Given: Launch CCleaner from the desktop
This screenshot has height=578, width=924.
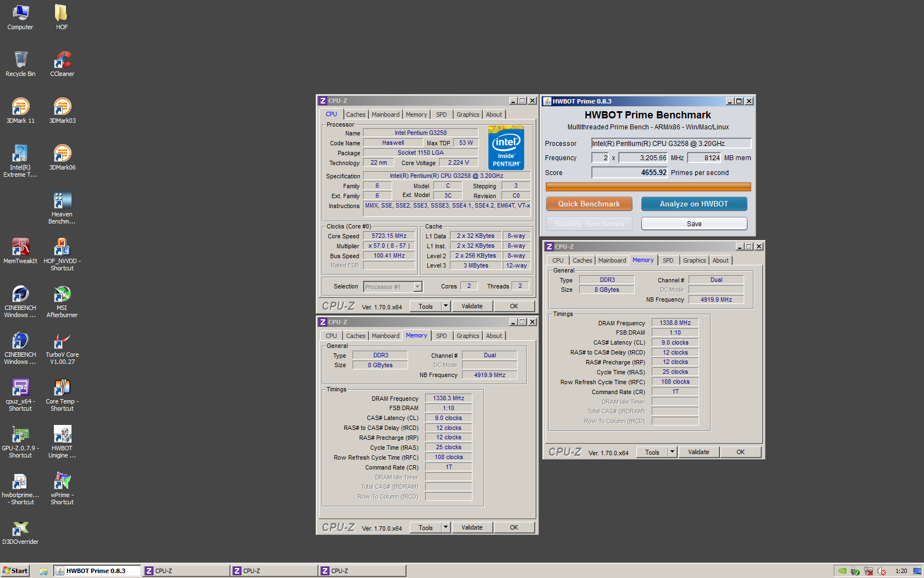Looking at the screenshot, I should click(x=62, y=64).
